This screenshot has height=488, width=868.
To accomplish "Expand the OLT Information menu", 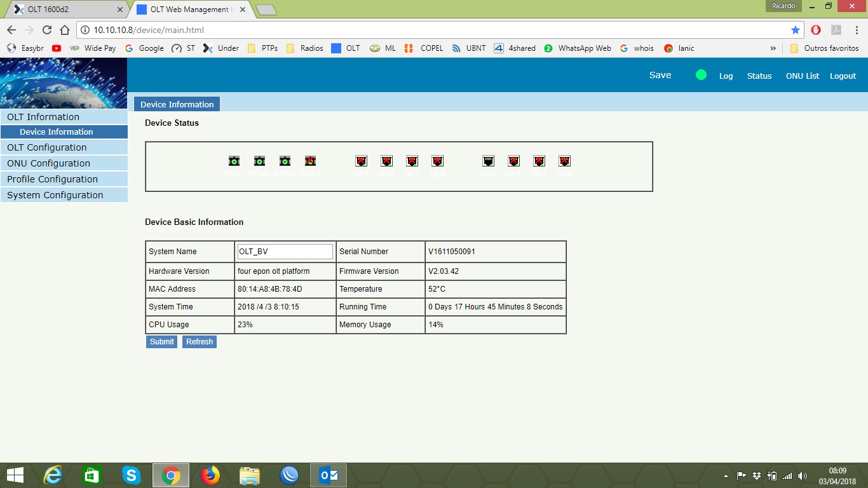I will [64, 117].
